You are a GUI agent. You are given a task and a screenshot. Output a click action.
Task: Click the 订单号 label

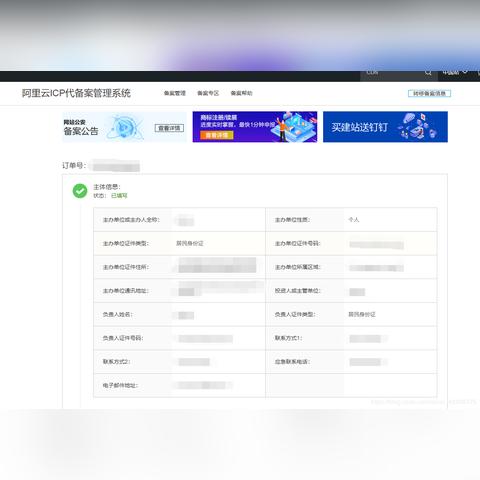[74, 165]
